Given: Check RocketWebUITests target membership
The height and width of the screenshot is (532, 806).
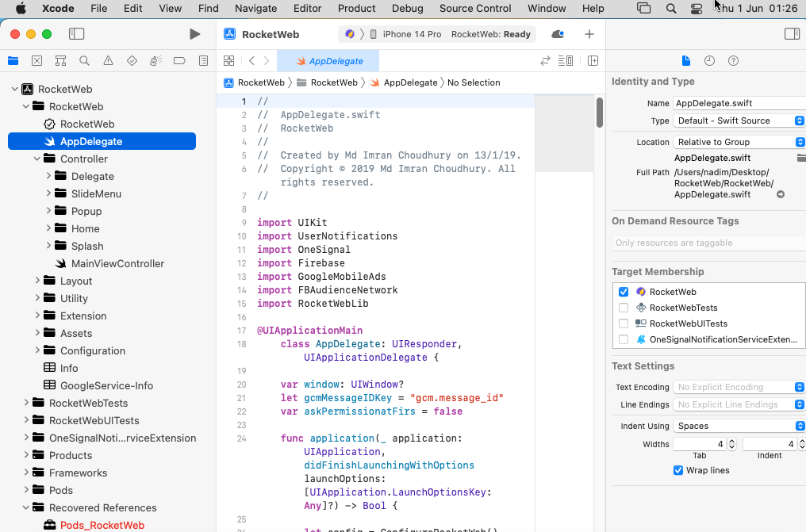Looking at the screenshot, I should click(624, 323).
